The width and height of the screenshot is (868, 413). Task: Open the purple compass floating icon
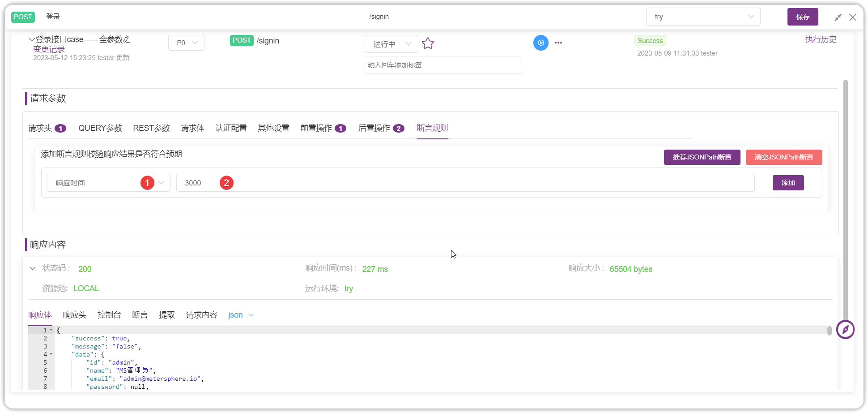click(845, 330)
